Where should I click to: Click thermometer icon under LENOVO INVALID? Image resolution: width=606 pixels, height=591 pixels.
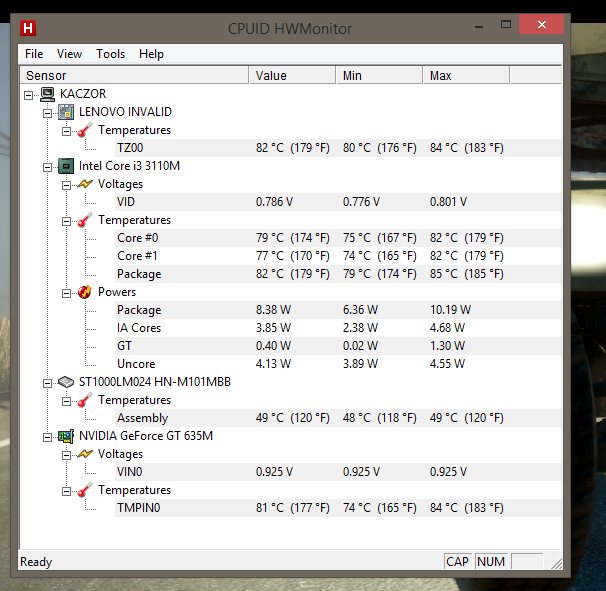pos(85,130)
